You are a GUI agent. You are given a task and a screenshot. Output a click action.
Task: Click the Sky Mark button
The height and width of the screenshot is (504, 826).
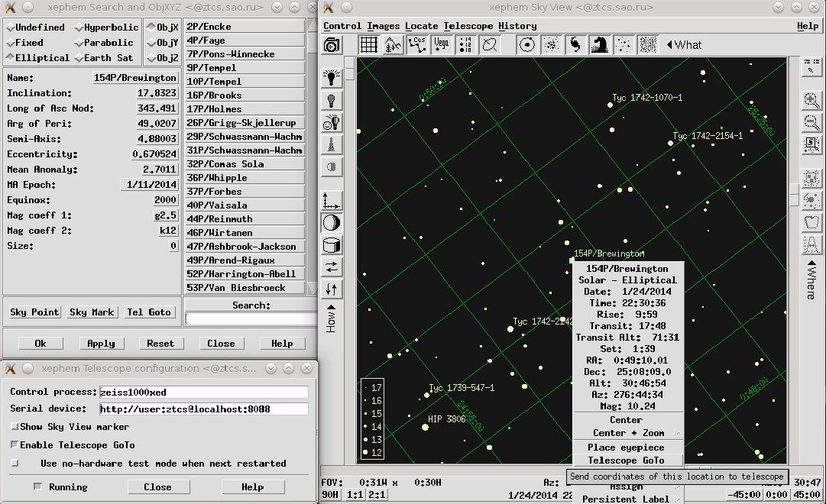pos(92,312)
